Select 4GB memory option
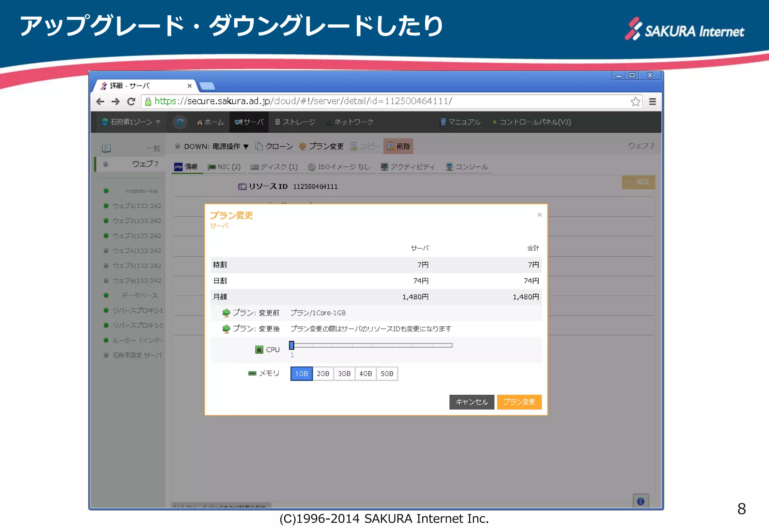 (x=366, y=374)
